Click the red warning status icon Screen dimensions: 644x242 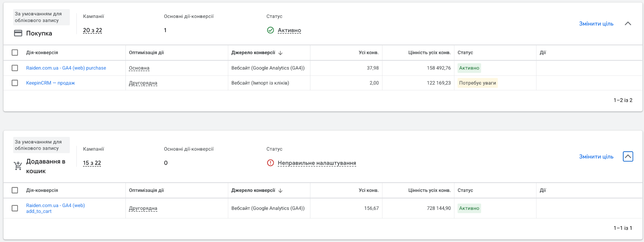pyautogui.click(x=270, y=163)
